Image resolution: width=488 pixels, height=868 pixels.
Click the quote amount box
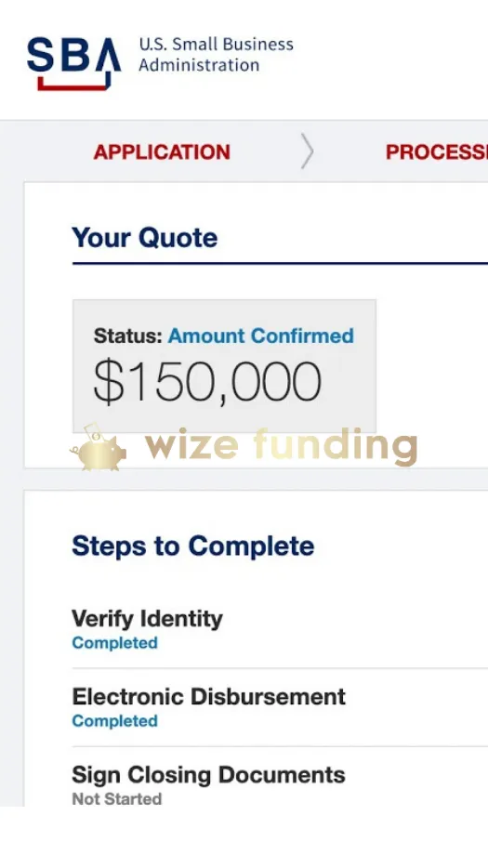coord(224,366)
